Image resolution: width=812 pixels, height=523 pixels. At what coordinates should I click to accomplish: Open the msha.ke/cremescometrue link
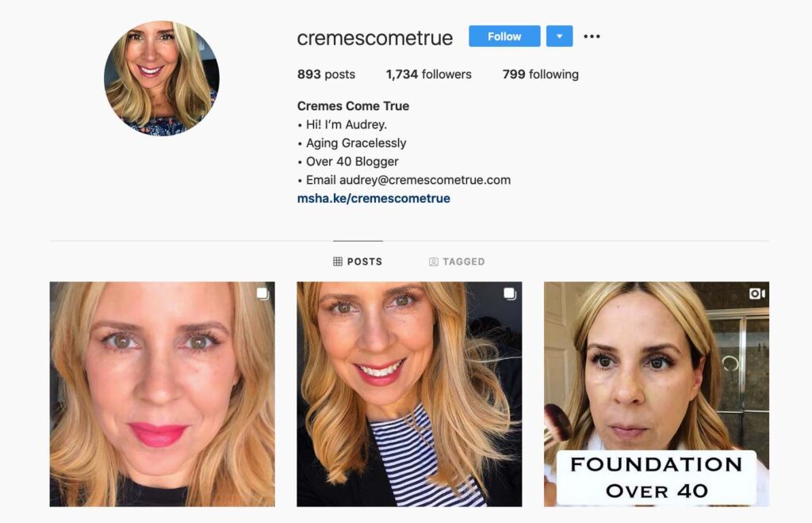(373, 198)
